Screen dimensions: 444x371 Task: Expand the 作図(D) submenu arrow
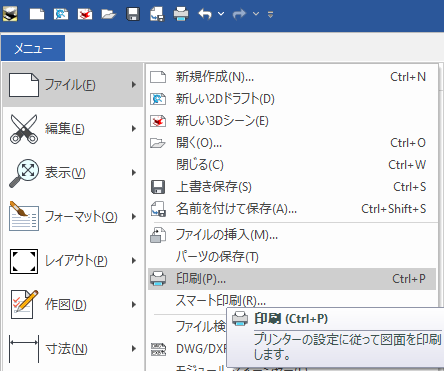(x=134, y=305)
